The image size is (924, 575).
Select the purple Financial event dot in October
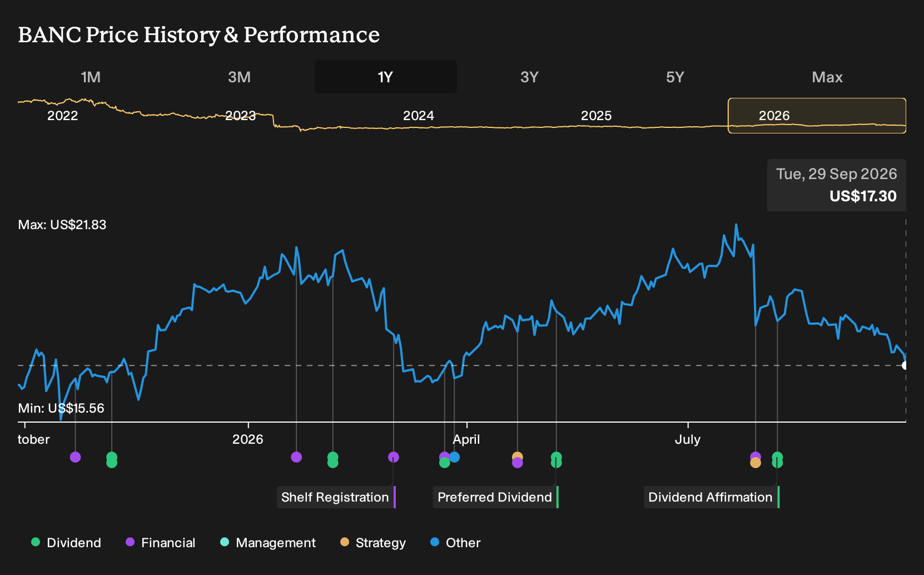point(76,457)
